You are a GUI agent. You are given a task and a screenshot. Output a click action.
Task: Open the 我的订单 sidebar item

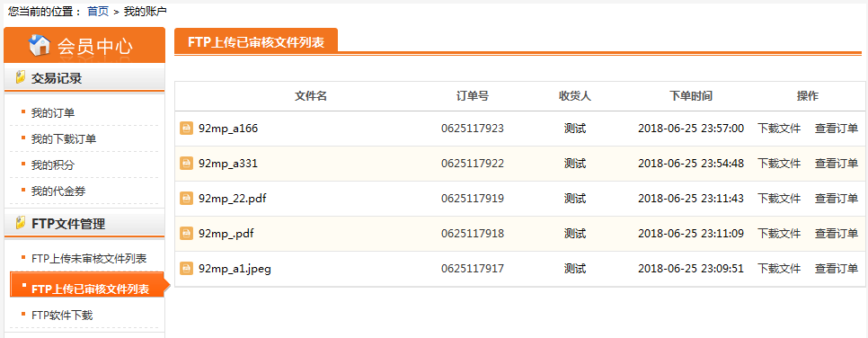[x=53, y=113]
